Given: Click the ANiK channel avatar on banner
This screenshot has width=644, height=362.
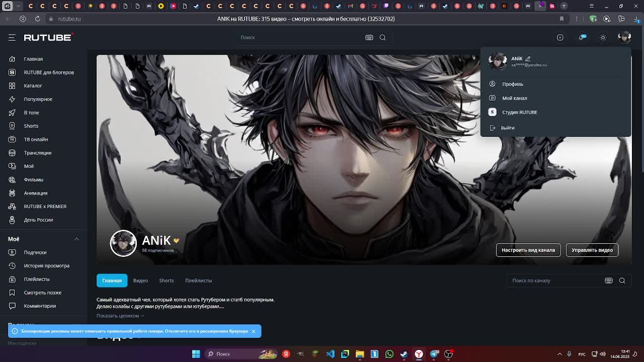Looking at the screenshot, I should [x=123, y=243].
